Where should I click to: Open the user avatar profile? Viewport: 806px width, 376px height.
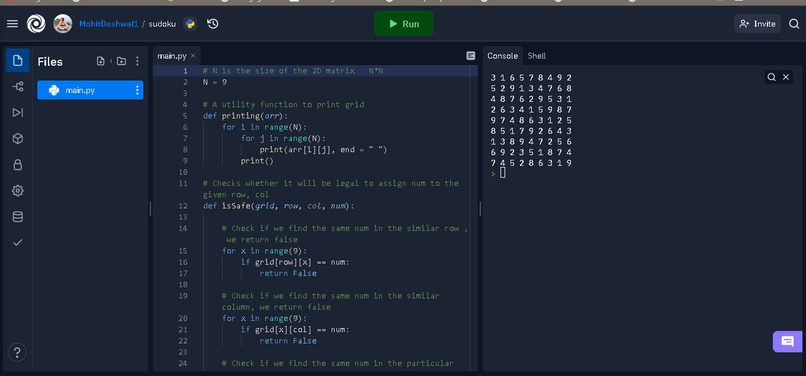pos(63,24)
